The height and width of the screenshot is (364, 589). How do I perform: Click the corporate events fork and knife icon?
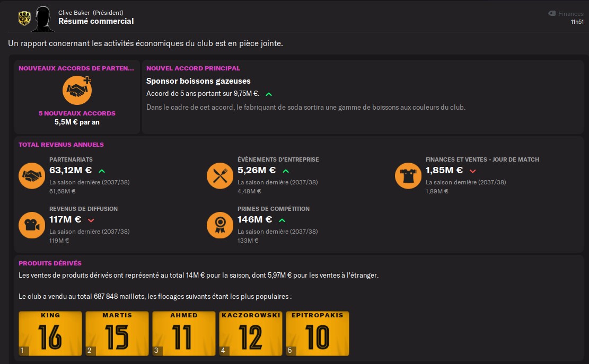pyautogui.click(x=220, y=175)
